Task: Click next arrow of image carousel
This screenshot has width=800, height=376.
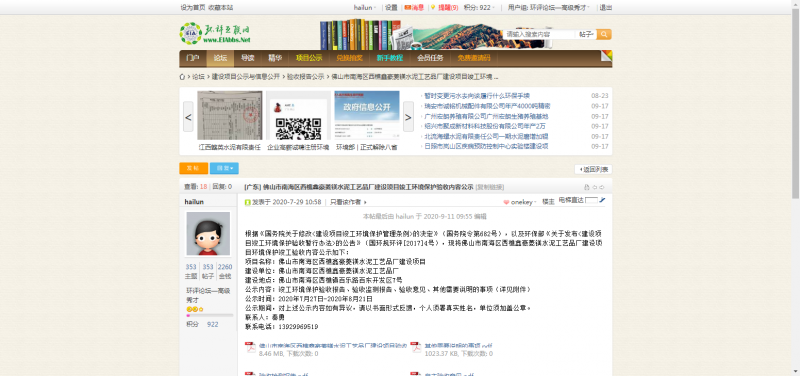Action: coord(408,117)
